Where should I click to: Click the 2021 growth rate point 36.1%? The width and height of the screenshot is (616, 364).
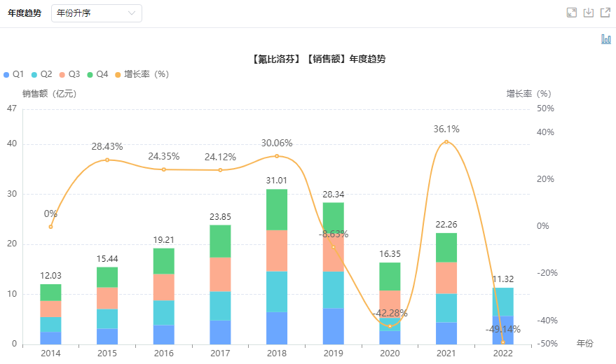pos(446,142)
